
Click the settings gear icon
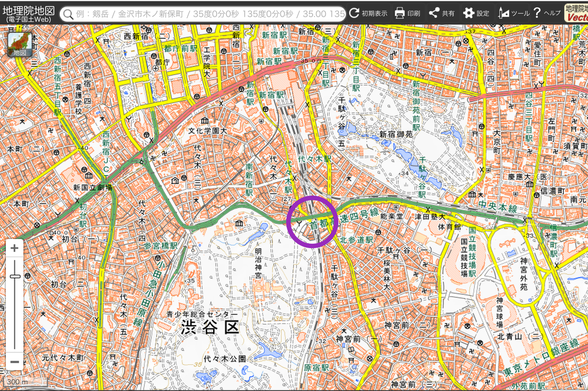click(x=469, y=13)
